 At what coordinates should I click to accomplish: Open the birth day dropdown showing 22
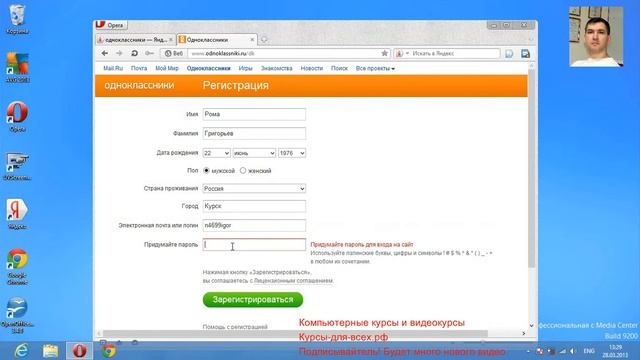216,153
